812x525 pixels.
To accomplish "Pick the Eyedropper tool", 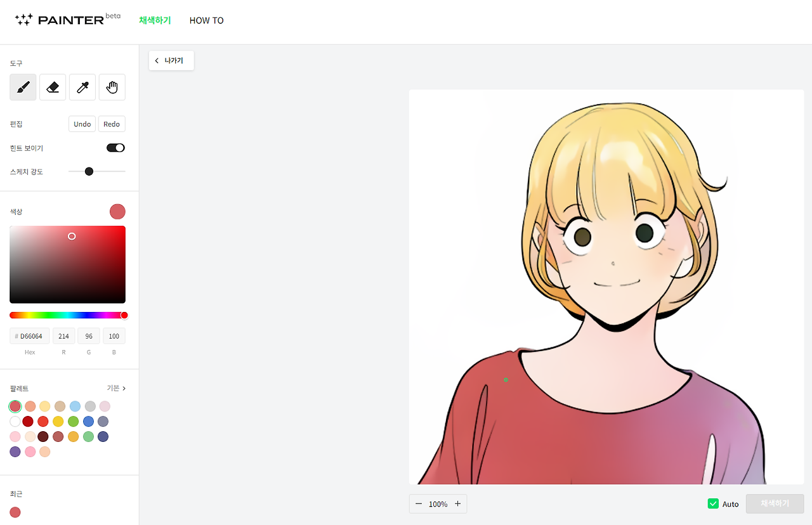I will point(82,87).
